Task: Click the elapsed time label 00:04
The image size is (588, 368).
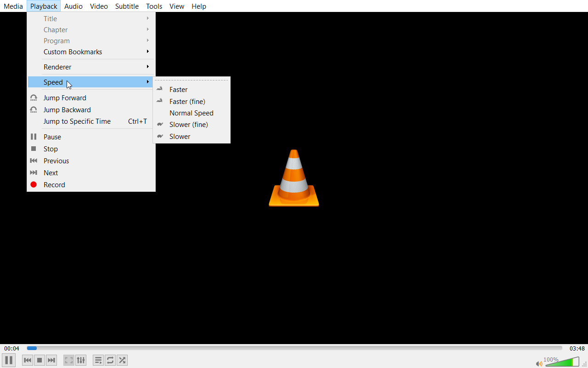Action: pos(12,349)
